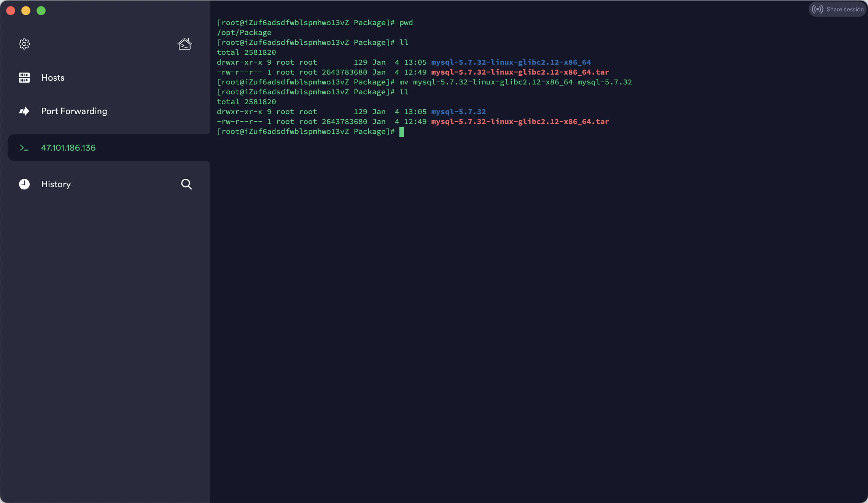
Task: Click the yellow macOS minimize button
Action: (26, 11)
